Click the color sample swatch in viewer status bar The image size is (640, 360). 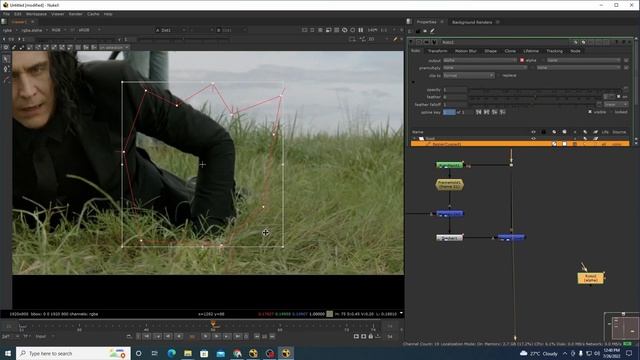coord(330,314)
